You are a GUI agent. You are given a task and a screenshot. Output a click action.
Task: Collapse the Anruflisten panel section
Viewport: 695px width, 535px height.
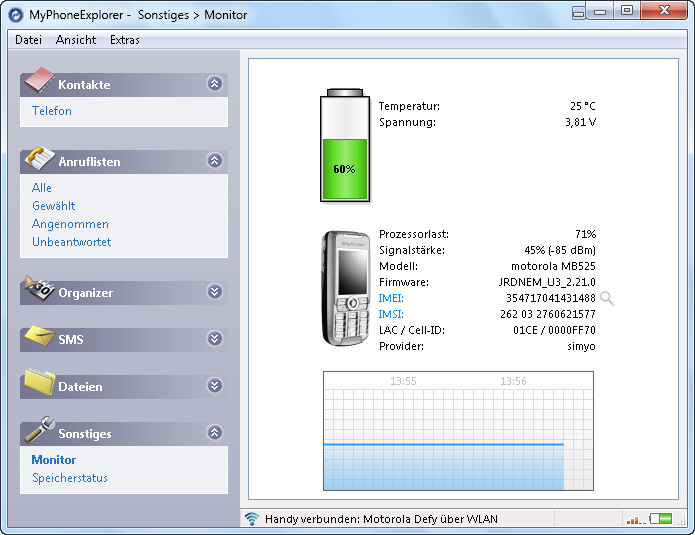click(x=214, y=160)
